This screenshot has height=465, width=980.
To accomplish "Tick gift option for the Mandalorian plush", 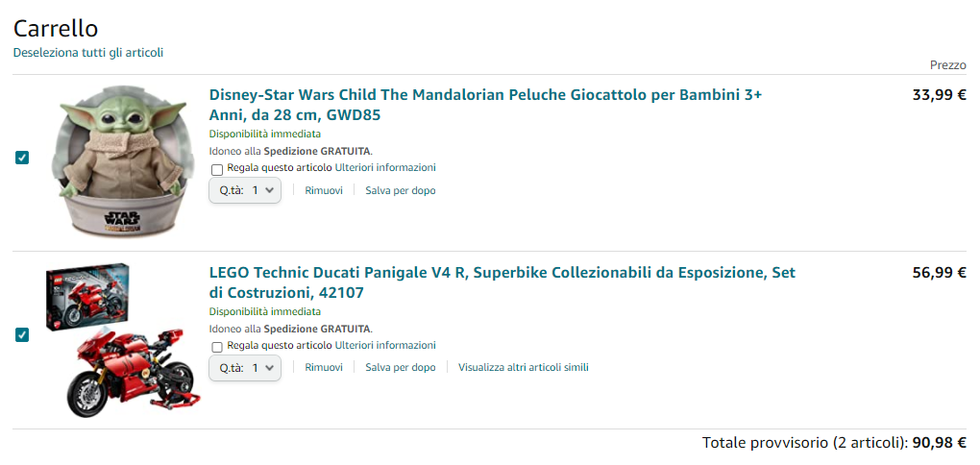I will point(217,169).
